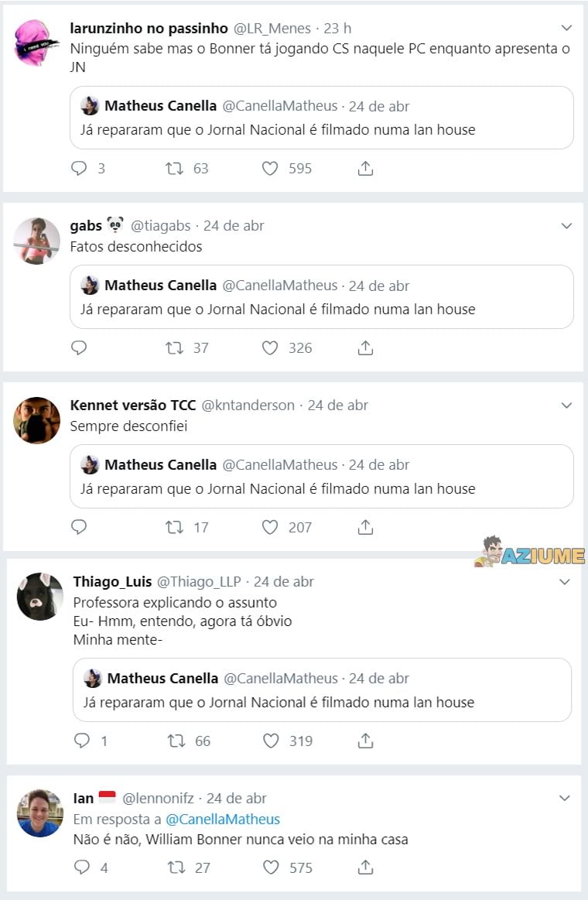The image size is (588, 900).
Task: Open the share icon on Thiago_Luis's tweet
Action: coord(364,740)
